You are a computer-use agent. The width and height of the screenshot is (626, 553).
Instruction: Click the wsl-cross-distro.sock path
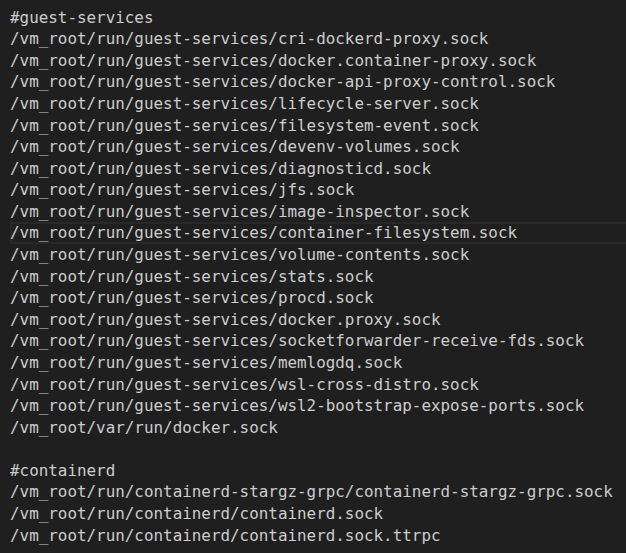point(244,385)
